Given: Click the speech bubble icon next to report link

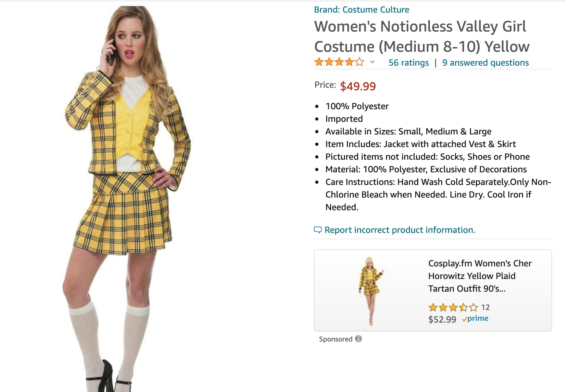Looking at the screenshot, I should 318,230.
